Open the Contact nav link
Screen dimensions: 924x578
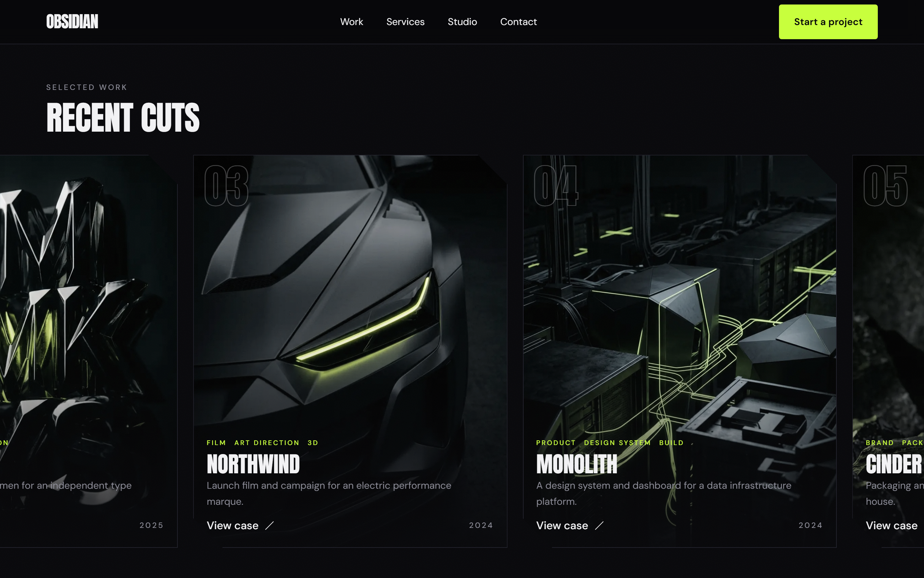pyautogui.click(x=518, y=22)
